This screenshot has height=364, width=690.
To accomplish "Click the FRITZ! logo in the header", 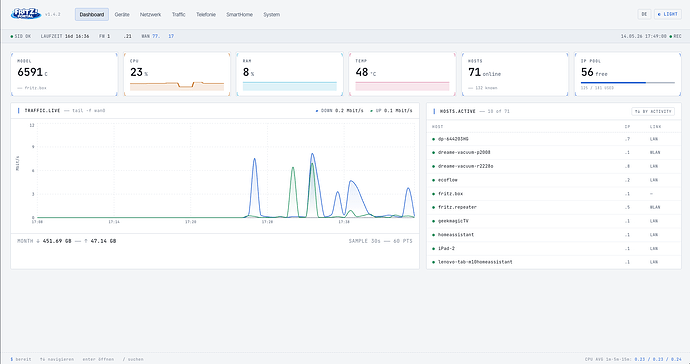I will click(x=26, y=14).
